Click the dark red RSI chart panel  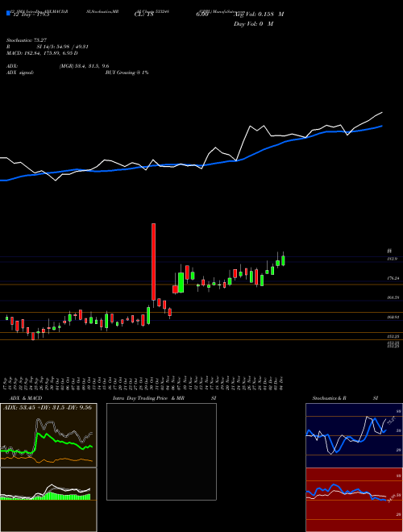(354, 500)
